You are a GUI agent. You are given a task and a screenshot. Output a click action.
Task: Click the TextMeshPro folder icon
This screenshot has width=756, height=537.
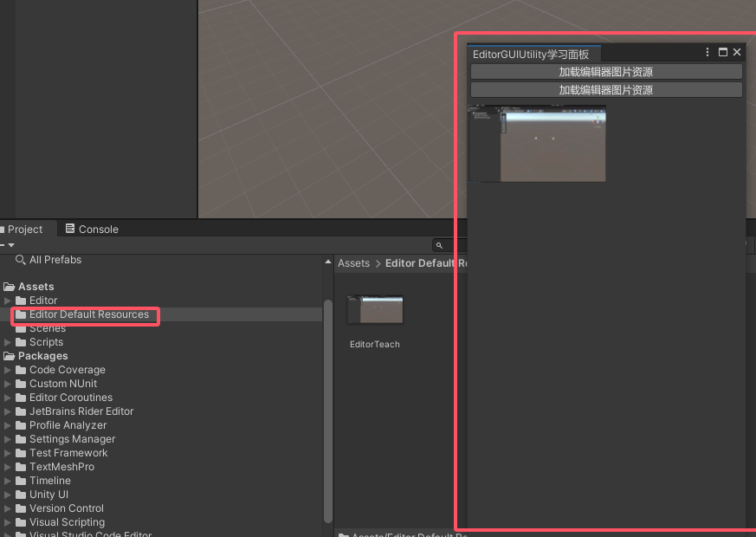23,467
